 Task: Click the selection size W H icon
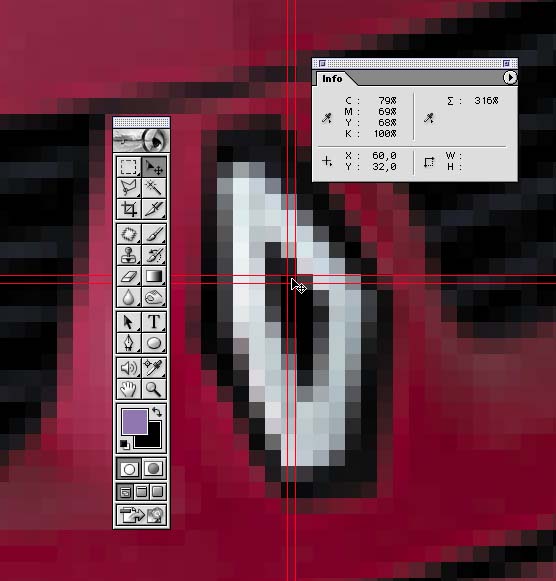(429, 162)
